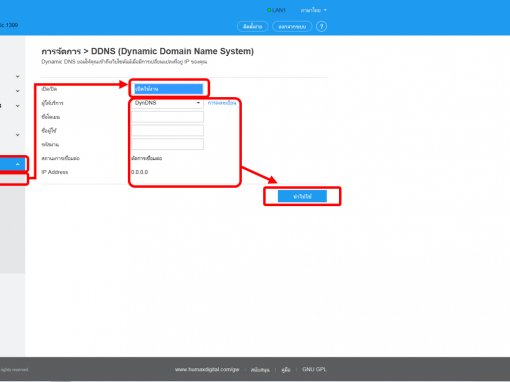Toggle the highlighted blue enable/disable selector
The width and height of the screenshot is (510, 382).
pos(168,89)
